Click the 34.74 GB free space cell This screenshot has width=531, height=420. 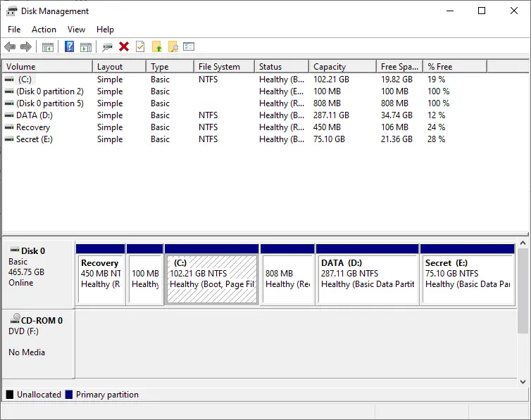(x=396, y=115)
